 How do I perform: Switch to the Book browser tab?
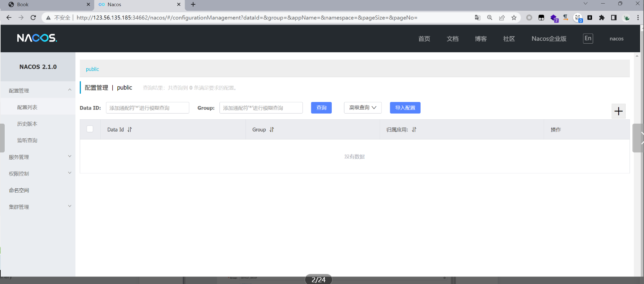pyautogui.click(x=47, y=5)
